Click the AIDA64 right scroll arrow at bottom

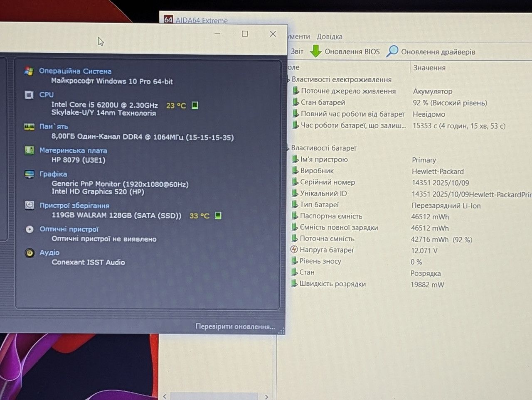(x=266, y=397)
